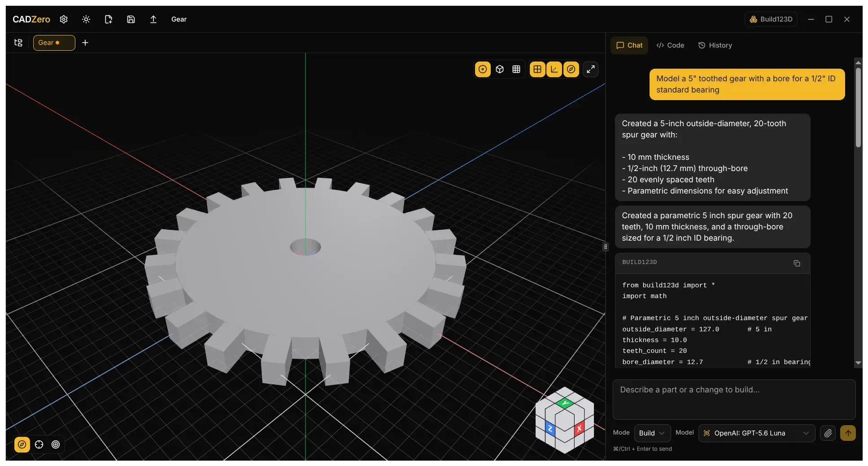Toggle the compass orientation button in toolbar
This screenshot has height=466, width=868.
coord(571,69)
